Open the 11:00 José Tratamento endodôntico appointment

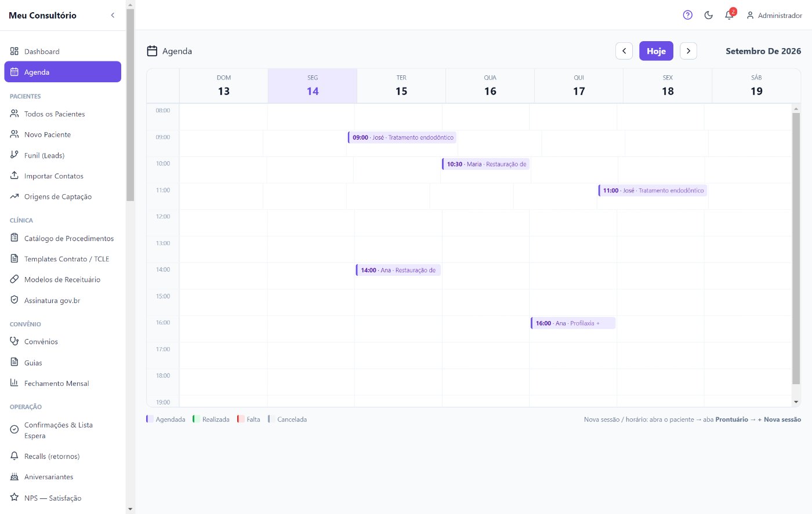(652, 190)
